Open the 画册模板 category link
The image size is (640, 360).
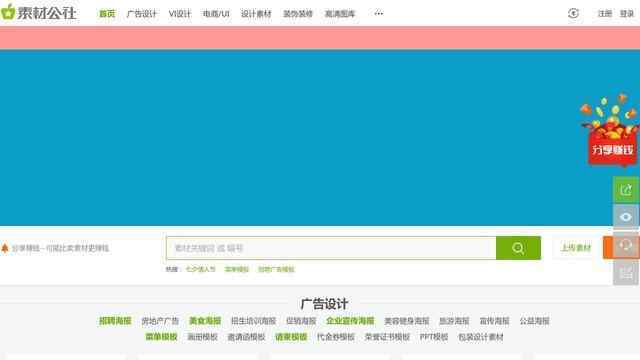202,337
